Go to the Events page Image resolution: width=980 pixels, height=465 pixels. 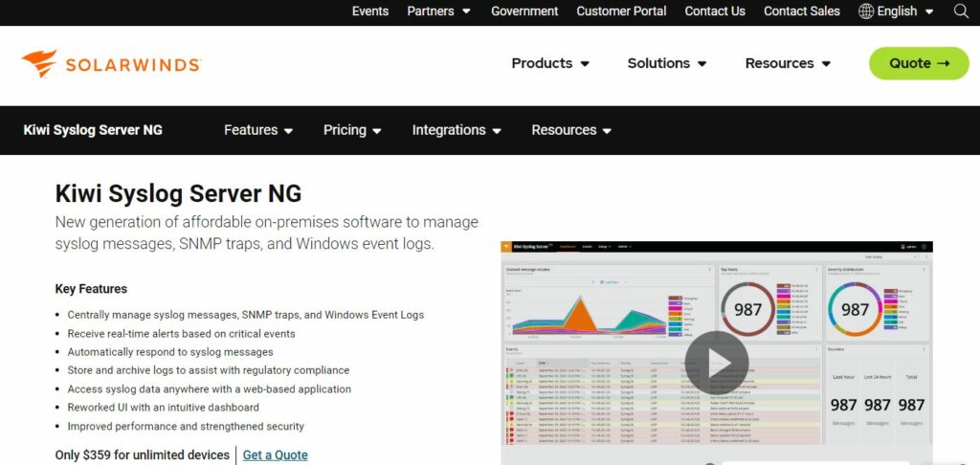click(x=370, y=11)
